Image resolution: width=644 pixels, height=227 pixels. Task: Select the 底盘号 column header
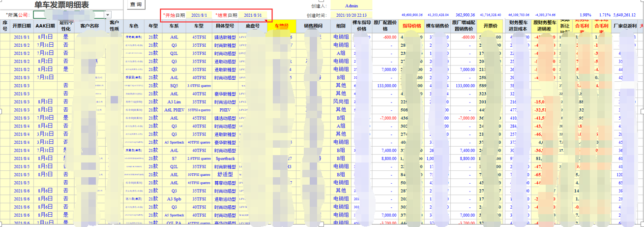tap(252, 26)
